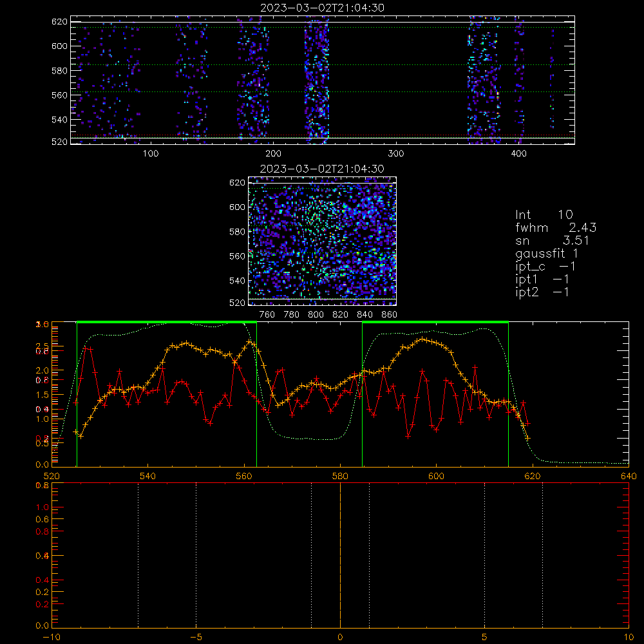Click the left thick green bar atop profile plot
Viewport: 644px width, 644px height.
(x=167, y=323)
